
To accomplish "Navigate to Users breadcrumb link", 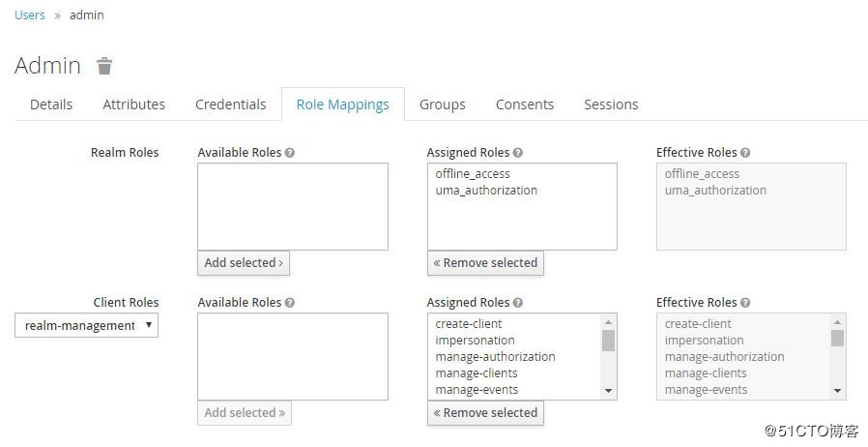I will 30,15.
